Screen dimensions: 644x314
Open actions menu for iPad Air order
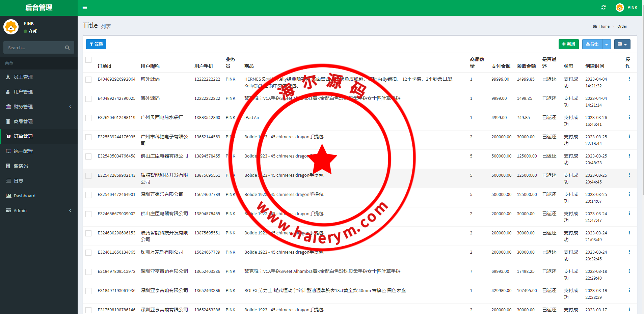click(x=629, y=117)
